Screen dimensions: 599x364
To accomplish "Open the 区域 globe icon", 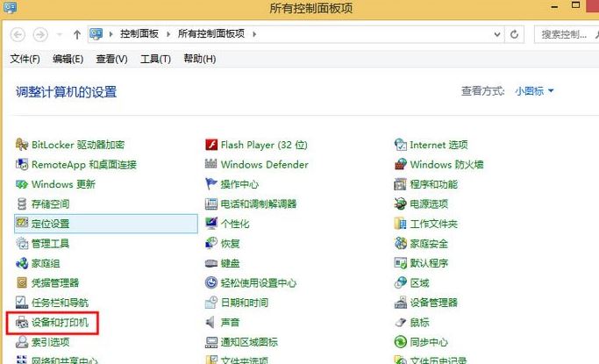I will [400, 283].
